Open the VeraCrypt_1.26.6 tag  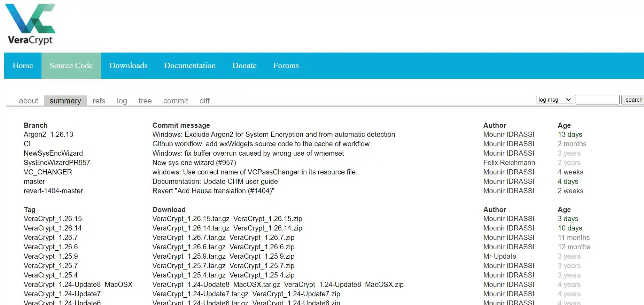coord(51,247)
